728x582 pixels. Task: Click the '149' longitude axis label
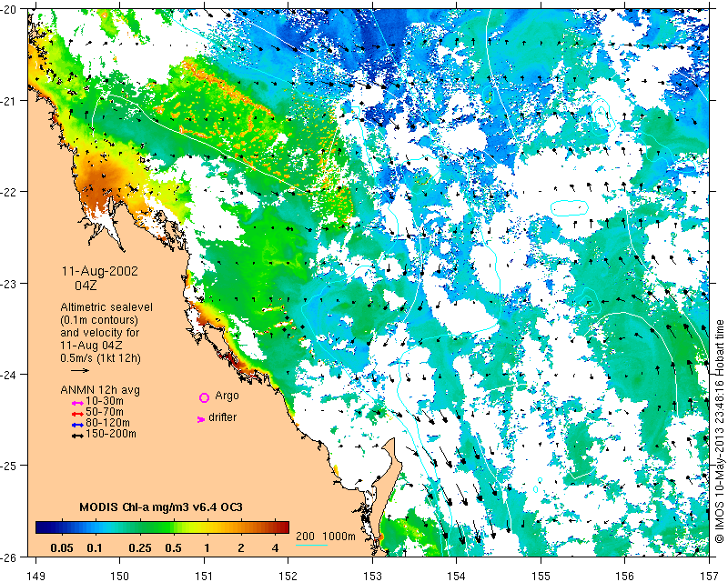point(36,576)
